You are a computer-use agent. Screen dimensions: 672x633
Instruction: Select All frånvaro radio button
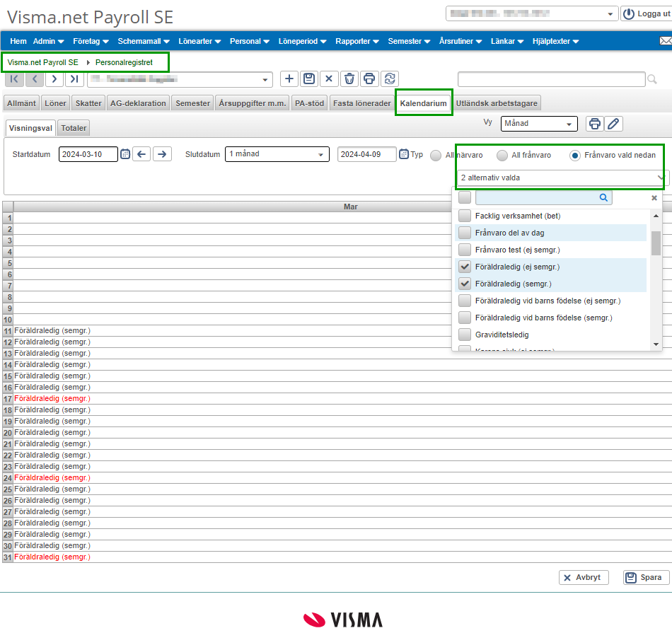click(502, 155)
